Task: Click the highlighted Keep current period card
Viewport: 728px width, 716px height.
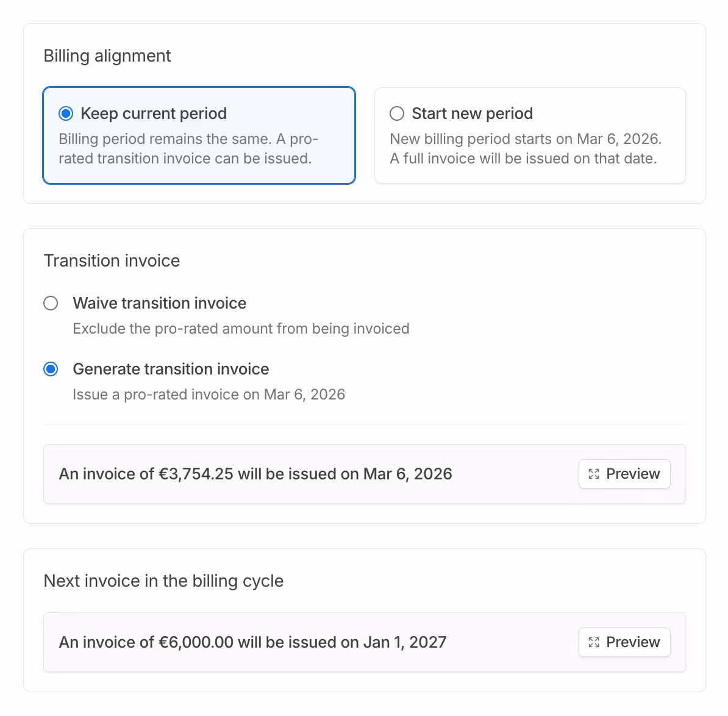Action: [199, 135]
